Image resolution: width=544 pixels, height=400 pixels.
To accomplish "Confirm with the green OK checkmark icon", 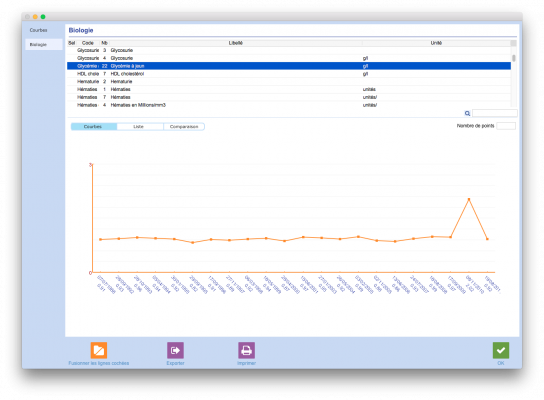I will point(501,350).
